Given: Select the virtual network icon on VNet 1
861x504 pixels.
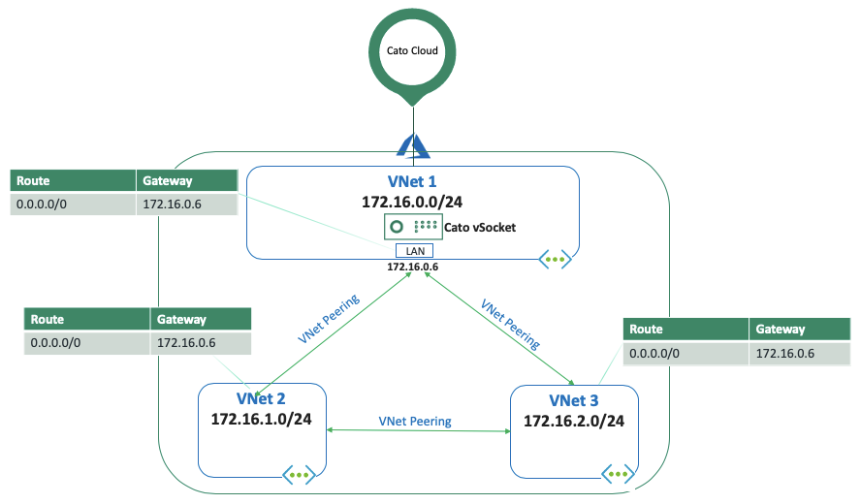Looking at the screenshot, I should coord(555,260).
